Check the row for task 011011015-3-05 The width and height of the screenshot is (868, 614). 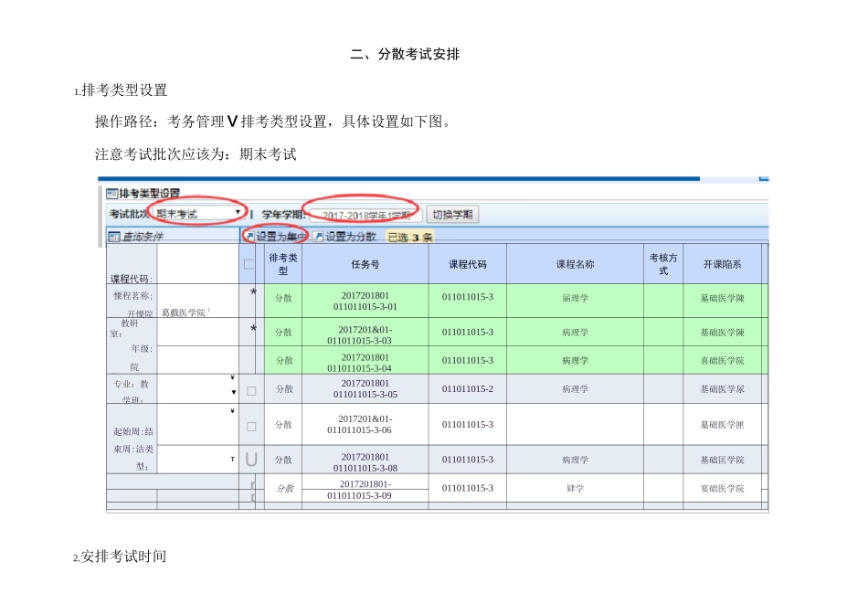(x=251, y=390)
